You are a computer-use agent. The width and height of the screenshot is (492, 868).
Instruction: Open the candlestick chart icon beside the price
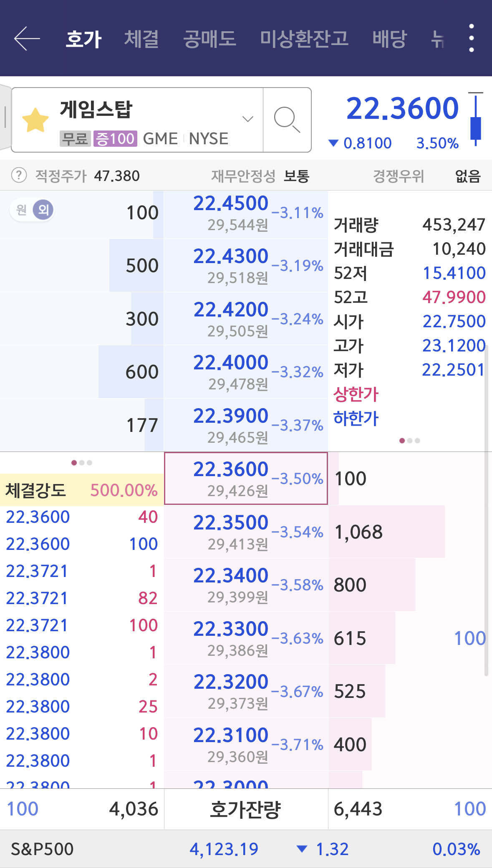point(475,119)
